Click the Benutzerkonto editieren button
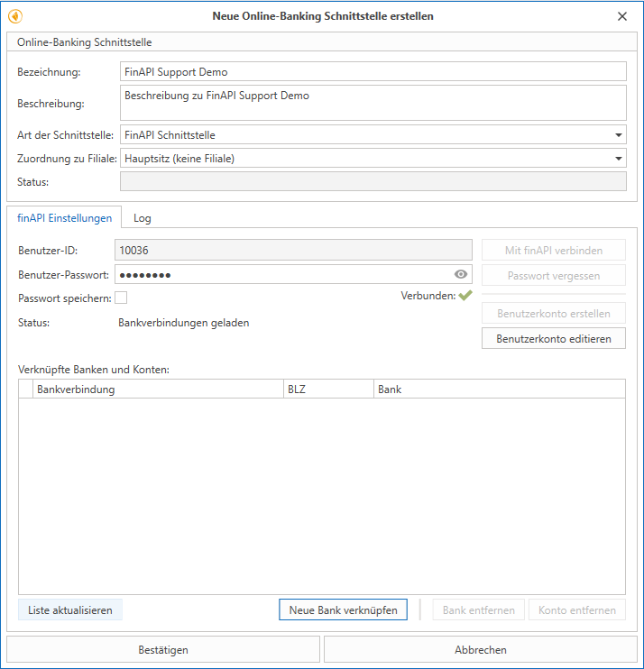Viewport: 644px width, 669px height. click(x=554, y=338)
